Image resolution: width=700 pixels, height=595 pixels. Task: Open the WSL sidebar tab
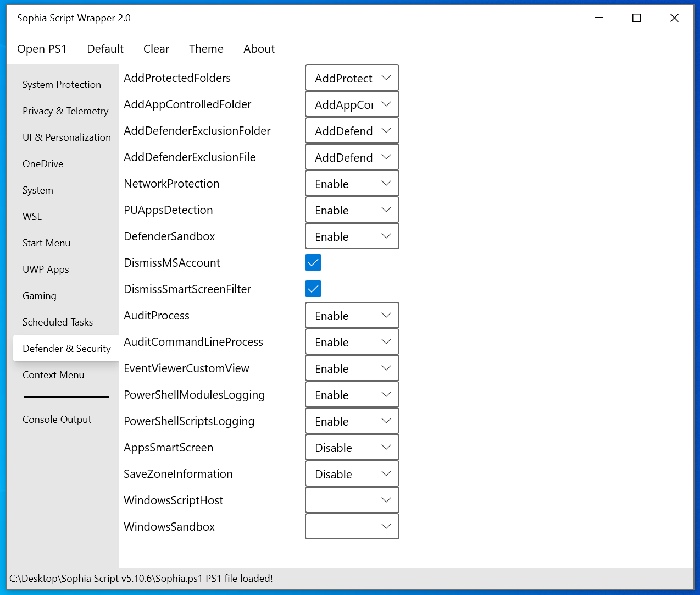point(66,217)
